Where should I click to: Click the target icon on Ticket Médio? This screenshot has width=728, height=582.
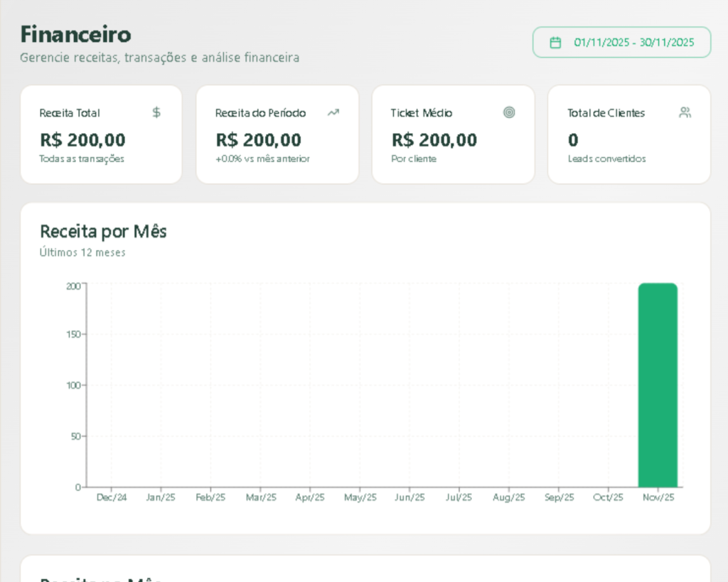(x=509, y=112)
